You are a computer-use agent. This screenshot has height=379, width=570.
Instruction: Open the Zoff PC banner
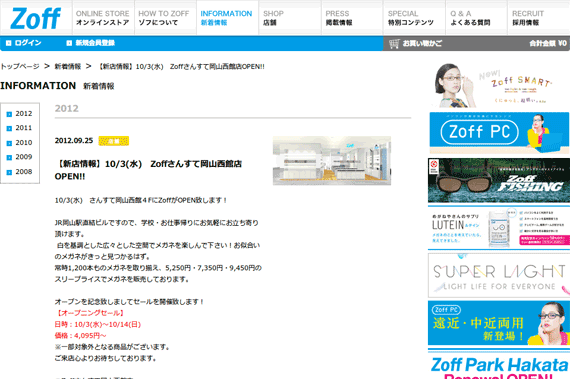click(499, 133)
